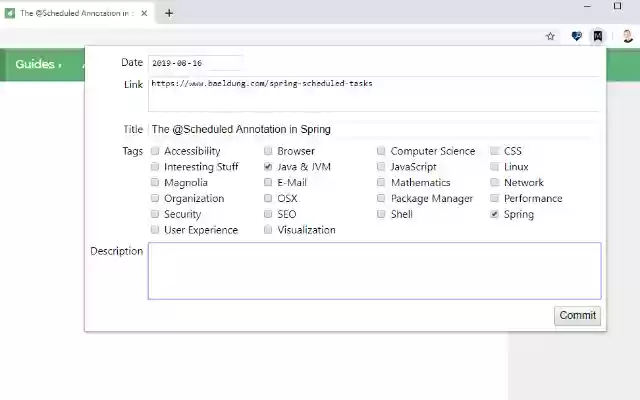Tick the Visualization tag
The height and width of the screenshot is (400, 640).
pyautogui.click(x=268, y=229)
